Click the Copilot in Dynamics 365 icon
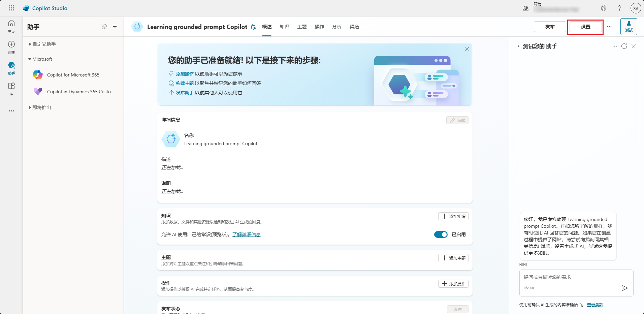 (38, 91)
